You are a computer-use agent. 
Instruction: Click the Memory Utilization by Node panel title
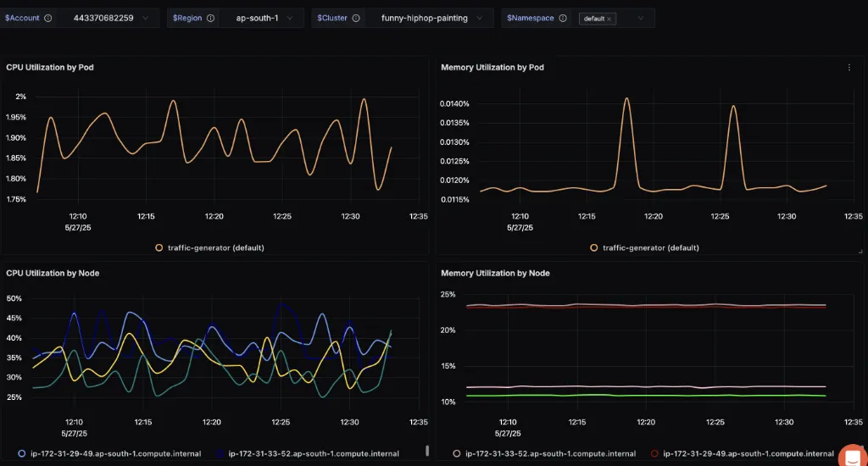pyautogui.click(x=495, y=273)
